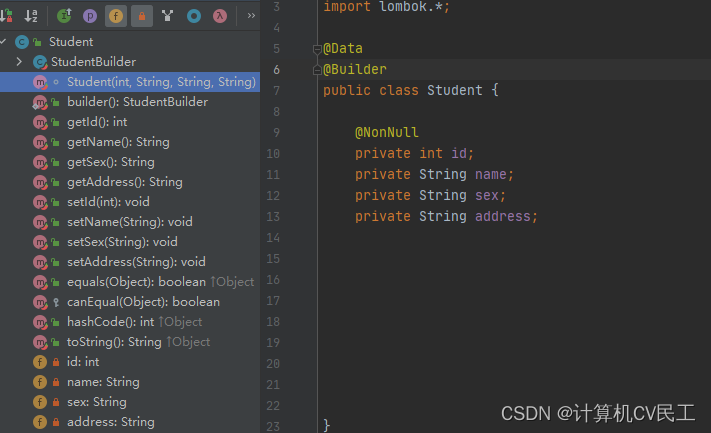Select setId(int): void method

108,202
